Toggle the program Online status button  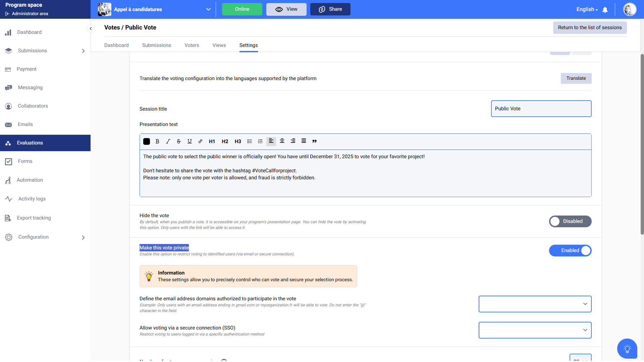(x=242, y=9)
